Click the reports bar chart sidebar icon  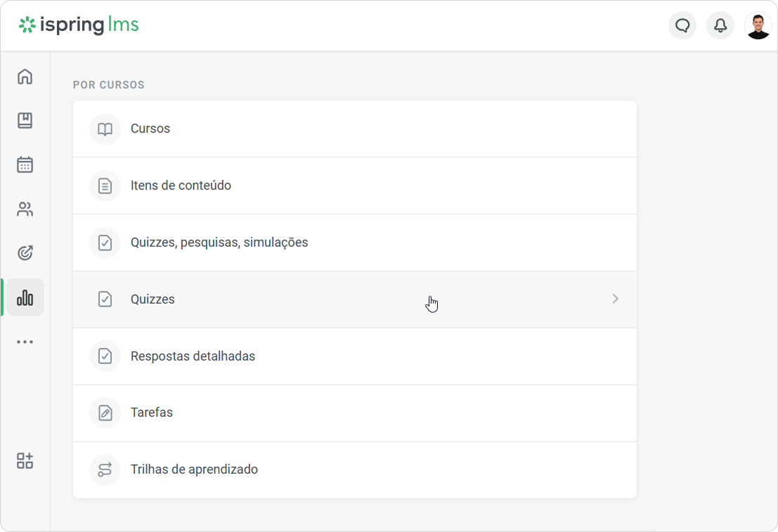[25, 298]
